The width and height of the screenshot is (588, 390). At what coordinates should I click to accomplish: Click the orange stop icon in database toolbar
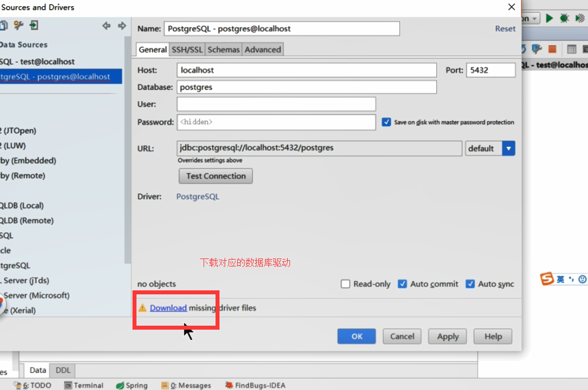[552, 49]
